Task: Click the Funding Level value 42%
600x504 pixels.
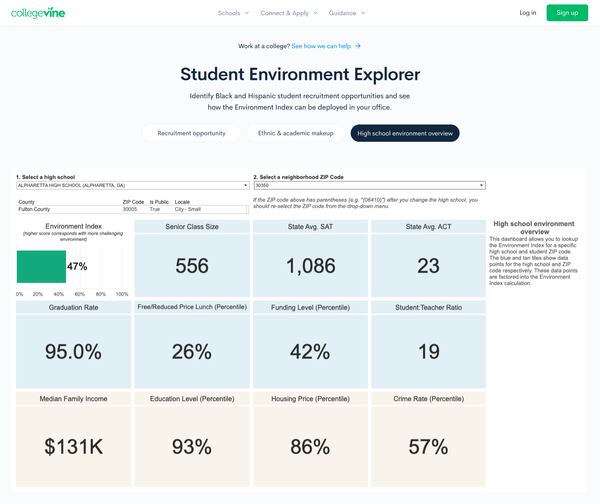Action: (x=310, y=351)
